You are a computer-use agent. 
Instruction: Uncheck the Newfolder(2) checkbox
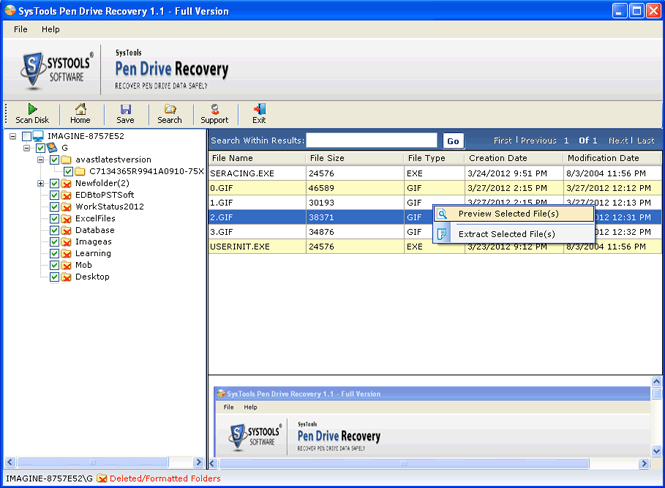[x=54, y=184]
